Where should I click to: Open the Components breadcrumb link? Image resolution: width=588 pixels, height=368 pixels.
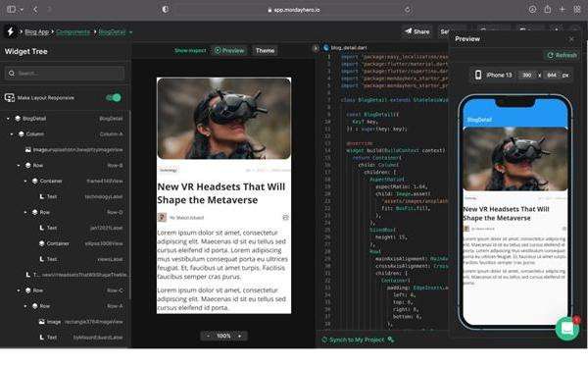click(x=73, y=32)
